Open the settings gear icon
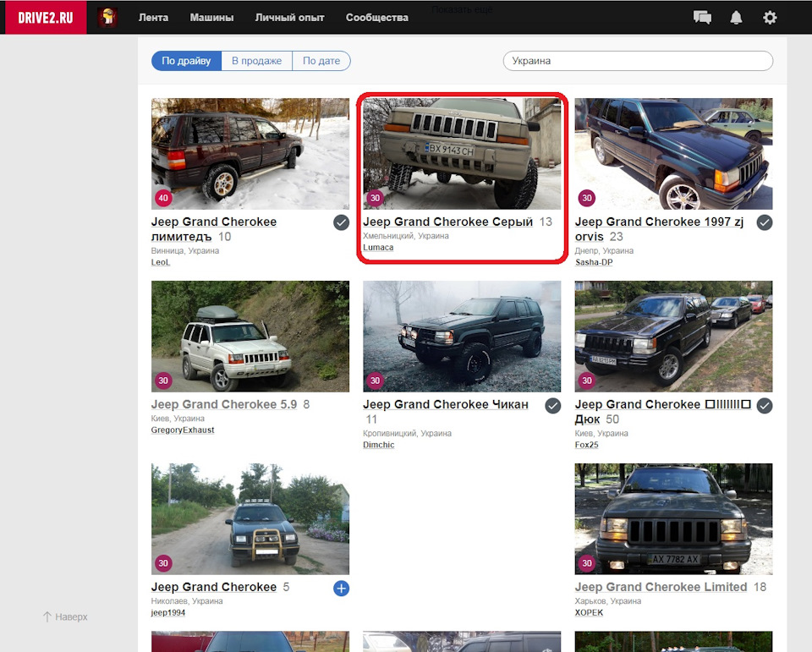 [x=770, y=17]
